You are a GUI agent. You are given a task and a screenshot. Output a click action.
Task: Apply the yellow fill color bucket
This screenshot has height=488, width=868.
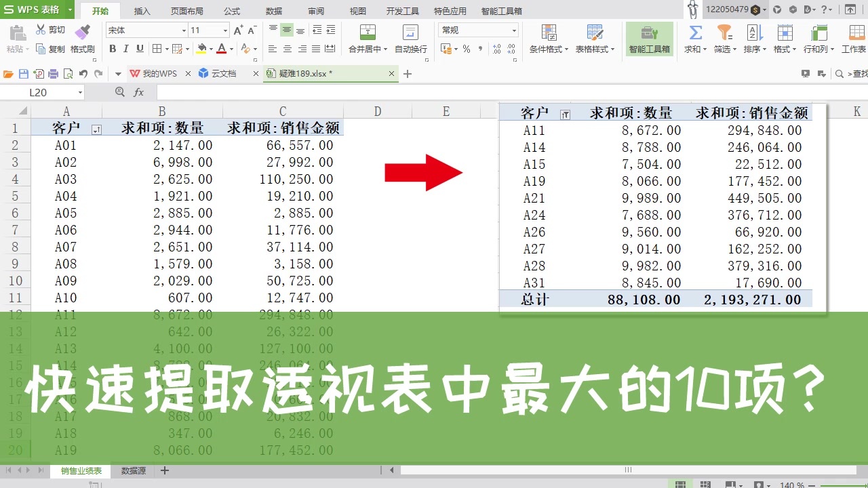[201, 49]
